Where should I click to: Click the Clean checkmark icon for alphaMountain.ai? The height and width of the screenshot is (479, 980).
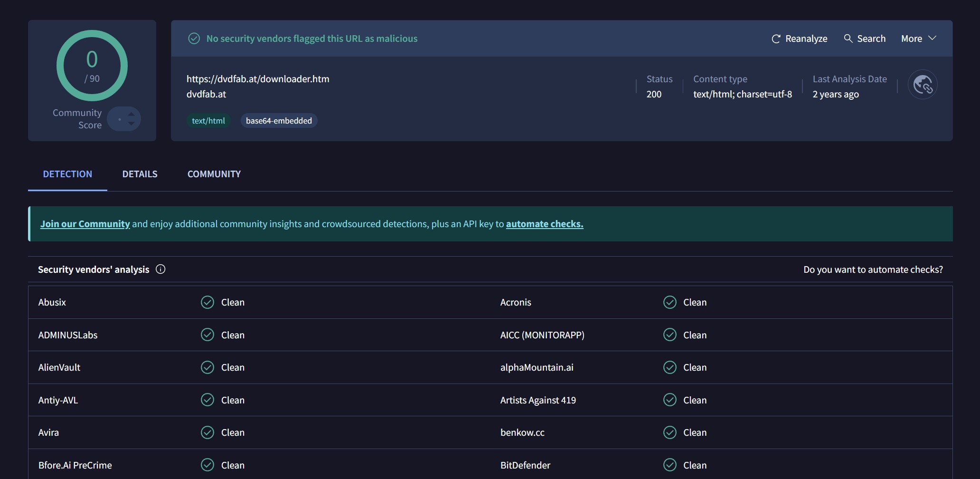pos(669,367)
